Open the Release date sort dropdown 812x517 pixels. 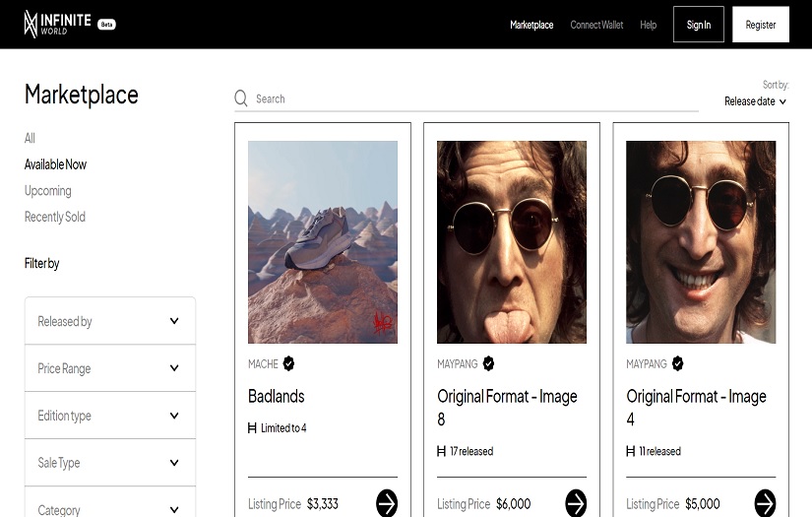pyautogui.click(x=755, y=101)
